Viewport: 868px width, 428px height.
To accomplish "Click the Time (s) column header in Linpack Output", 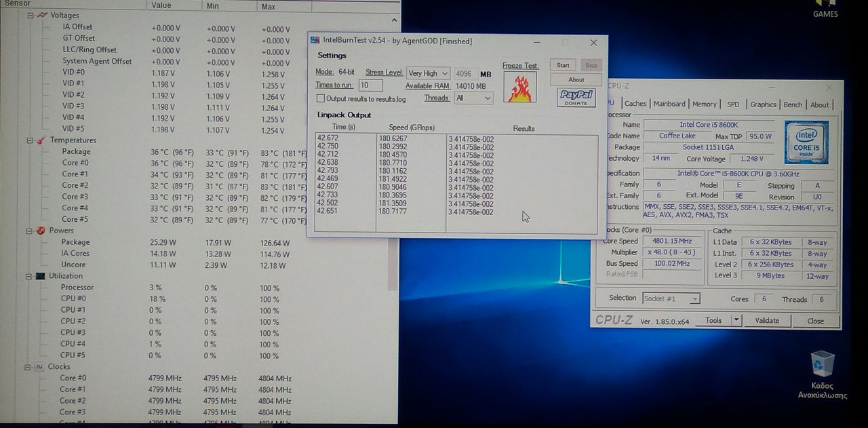I will pyautogui.click(x=343, y=127).
